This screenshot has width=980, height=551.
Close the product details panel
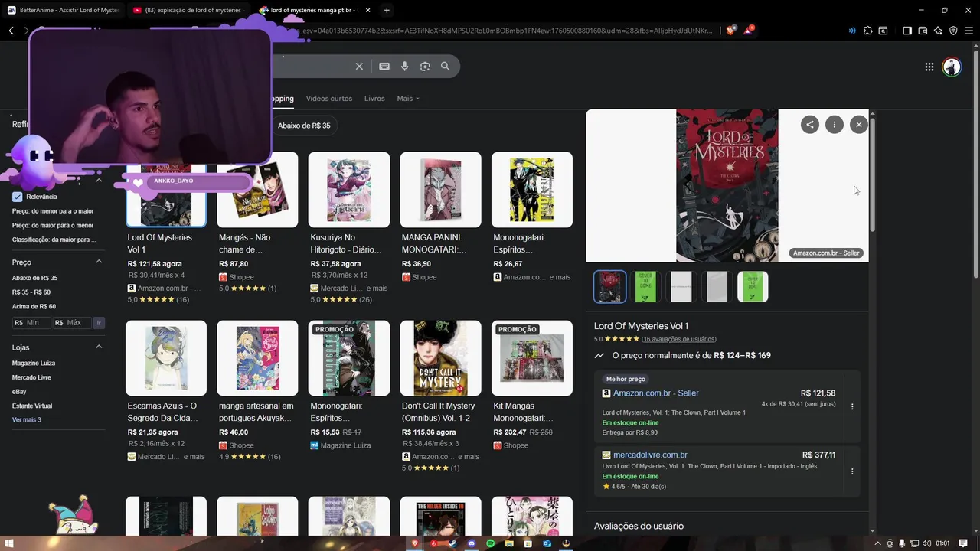(859, 125)
